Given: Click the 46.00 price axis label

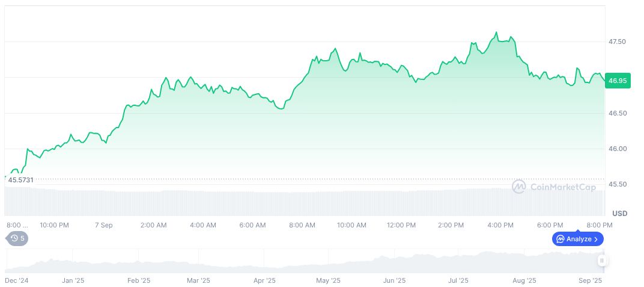Looking at the screenshot, I should pyautogui.click(x=618, y=149).
